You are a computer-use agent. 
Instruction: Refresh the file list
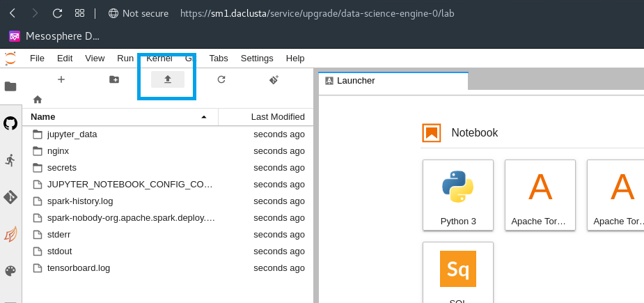click(x=221, y=79)
